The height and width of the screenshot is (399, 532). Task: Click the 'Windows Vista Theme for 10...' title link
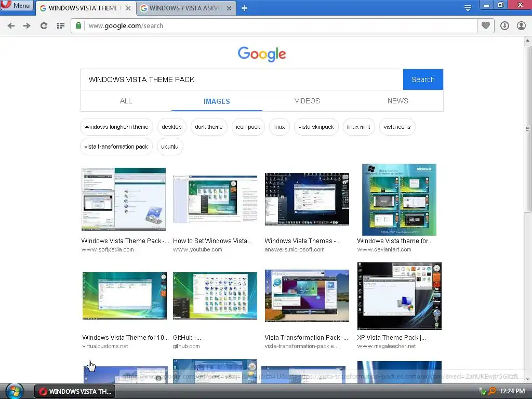(125, 338)
